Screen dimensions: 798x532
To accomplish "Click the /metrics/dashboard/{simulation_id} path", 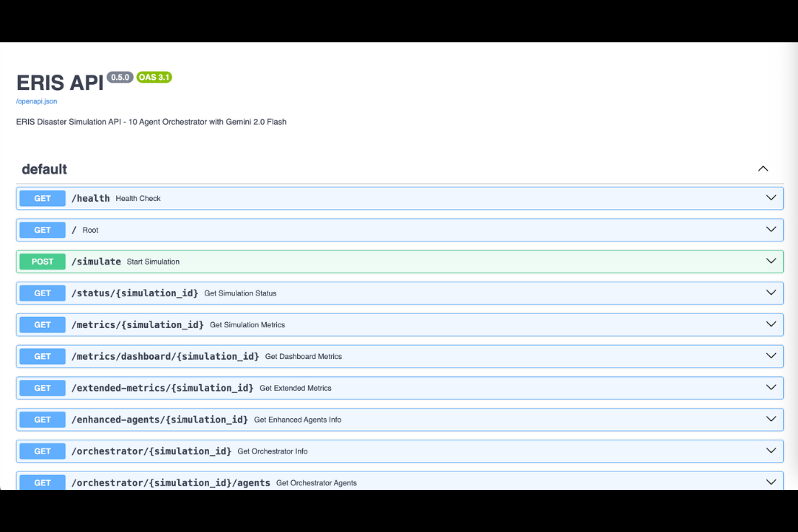I will (166, 356).
